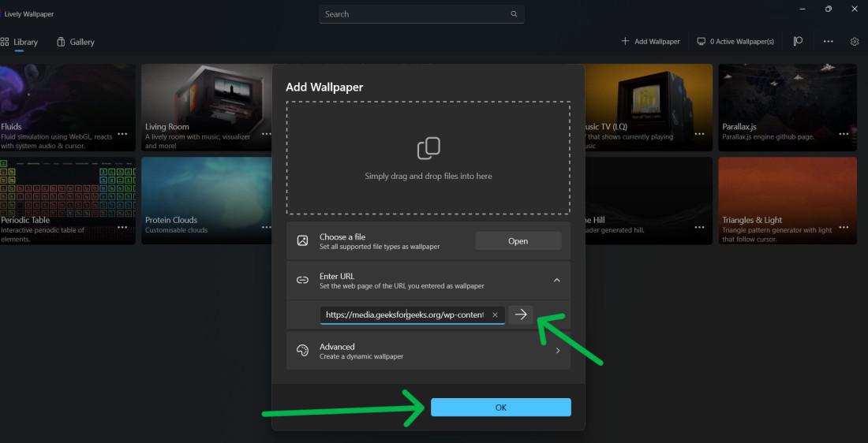Expand the Advanced section chevron

click(x=557, y=351)
